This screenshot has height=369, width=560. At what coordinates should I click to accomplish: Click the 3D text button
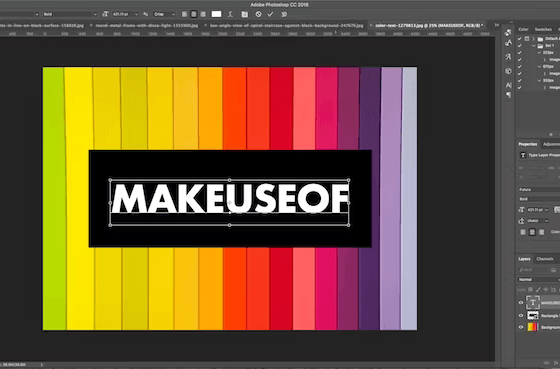click(284, 14)
